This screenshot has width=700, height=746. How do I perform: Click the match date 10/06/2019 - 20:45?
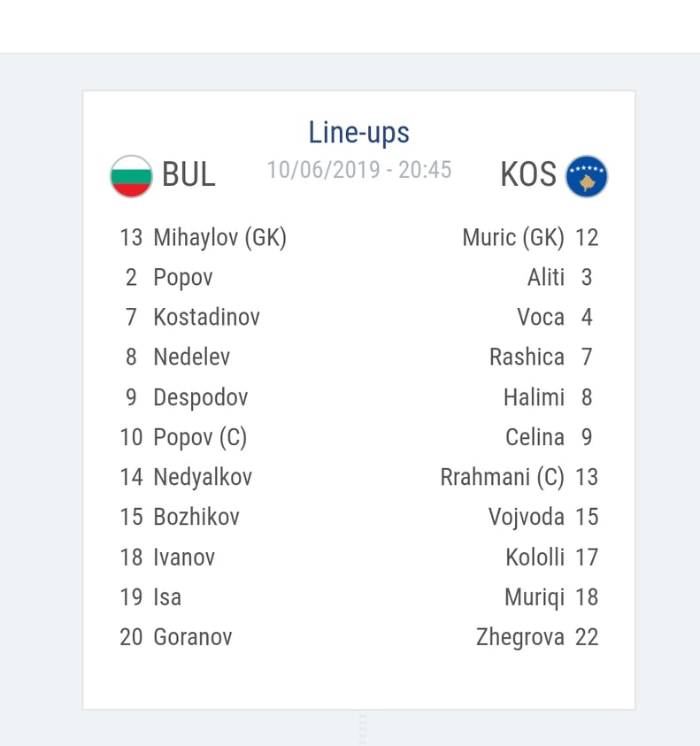pos(358,170)
